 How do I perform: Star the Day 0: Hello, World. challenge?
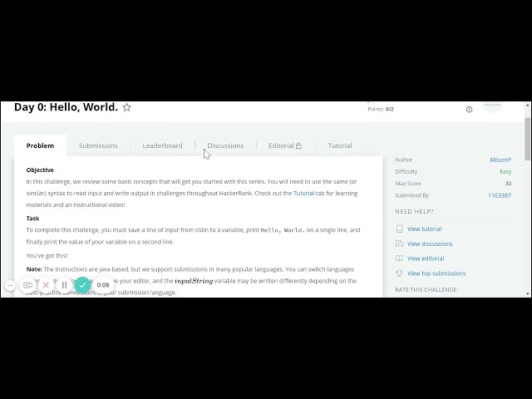click(126, 107)
